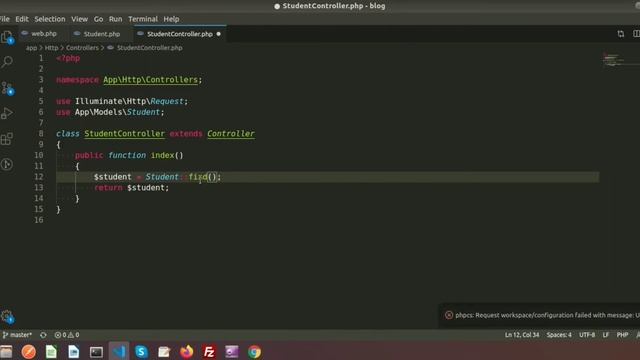
Task: Expand the 'Http' breadcrumb segment
Action: (x=51, y=48)
